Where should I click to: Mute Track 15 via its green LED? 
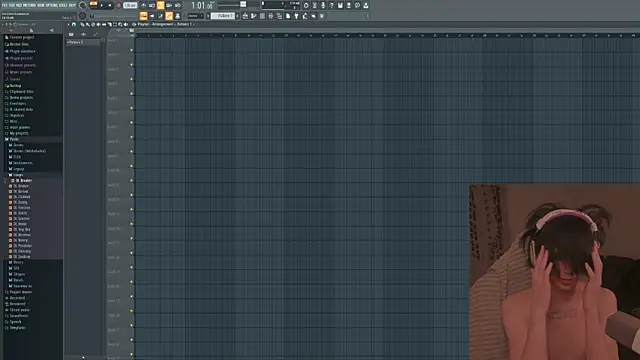[x=131, y=252]
